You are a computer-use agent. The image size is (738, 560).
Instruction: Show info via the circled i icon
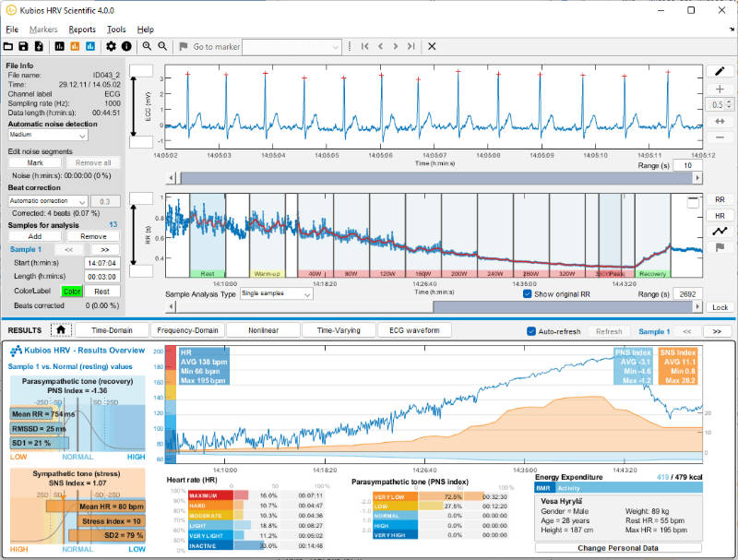(x=126, y=46)
